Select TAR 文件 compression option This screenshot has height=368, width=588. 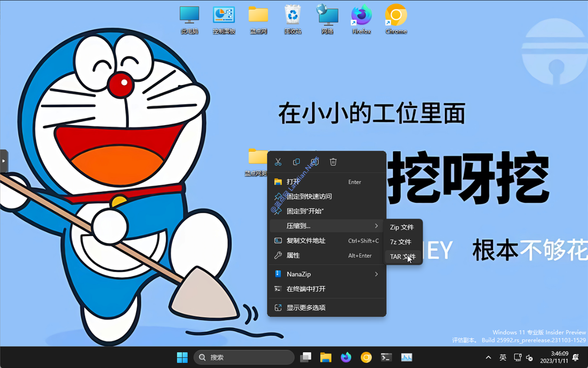click(402, 257)
